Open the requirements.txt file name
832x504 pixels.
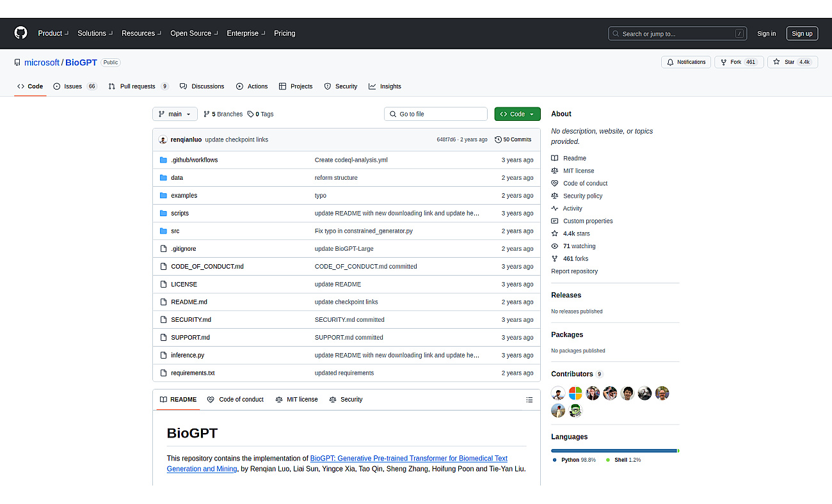pyautogui.click(x=193, y=373)
